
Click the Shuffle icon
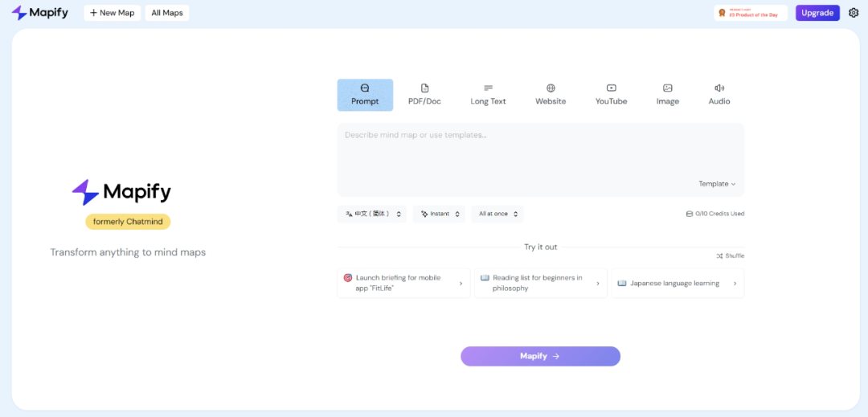pos(719,256)
